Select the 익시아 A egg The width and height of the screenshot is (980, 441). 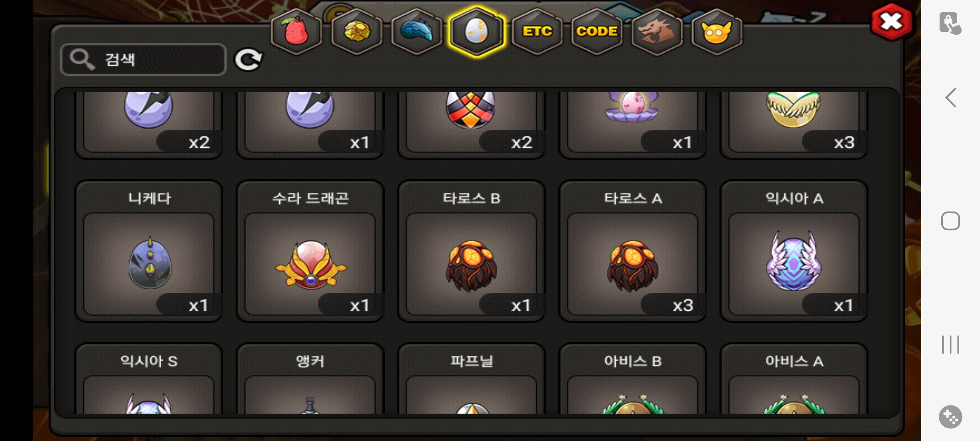794,251
